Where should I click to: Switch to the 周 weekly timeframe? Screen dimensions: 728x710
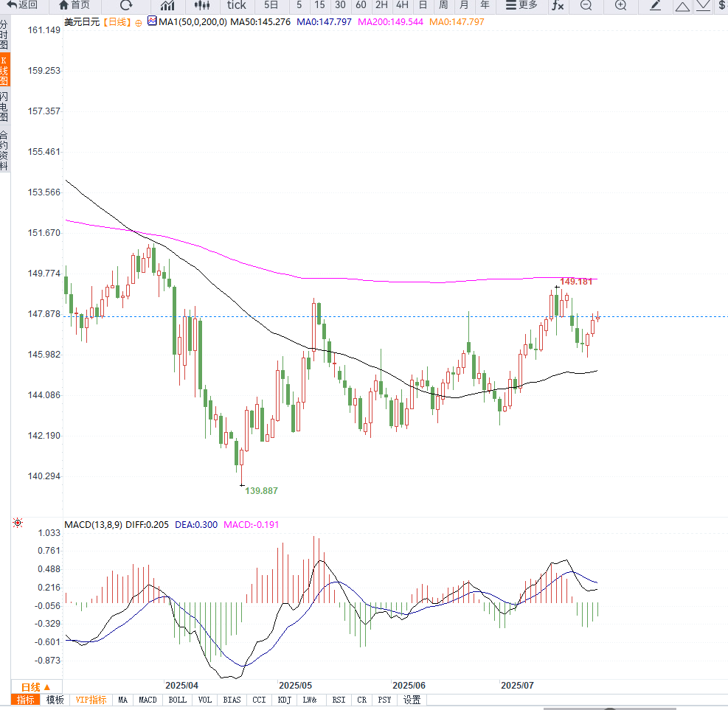pyautogui.click(x=443, y=5)
